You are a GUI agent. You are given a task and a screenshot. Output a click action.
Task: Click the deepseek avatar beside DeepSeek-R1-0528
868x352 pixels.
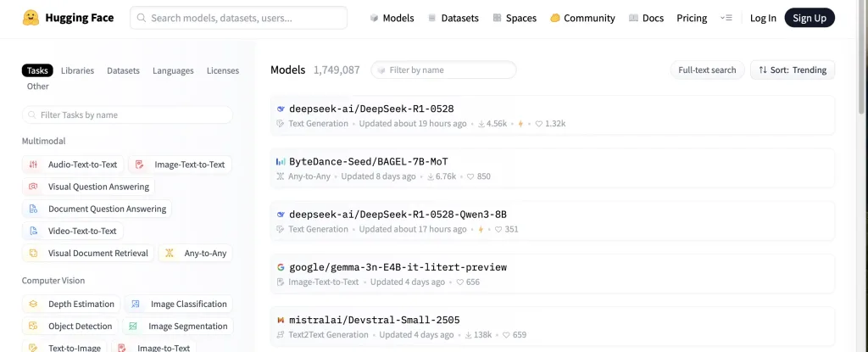tap(281, 109)
